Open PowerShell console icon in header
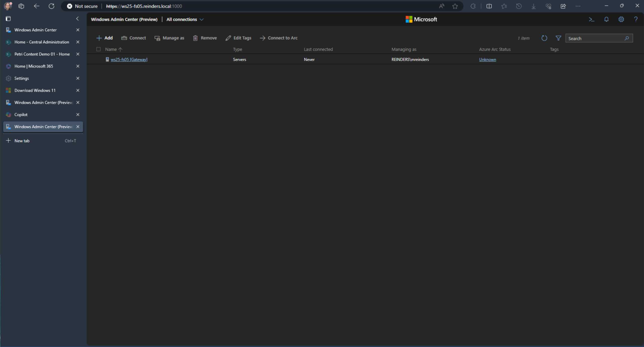This screenshot has height=347, width=644. click(x=591, y=19)
